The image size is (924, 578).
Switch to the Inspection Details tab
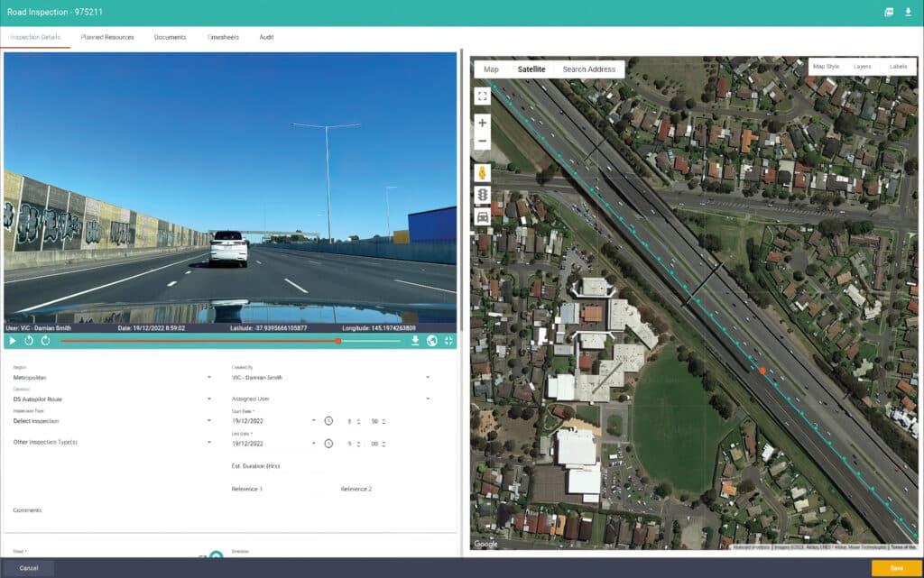point(35,37)
